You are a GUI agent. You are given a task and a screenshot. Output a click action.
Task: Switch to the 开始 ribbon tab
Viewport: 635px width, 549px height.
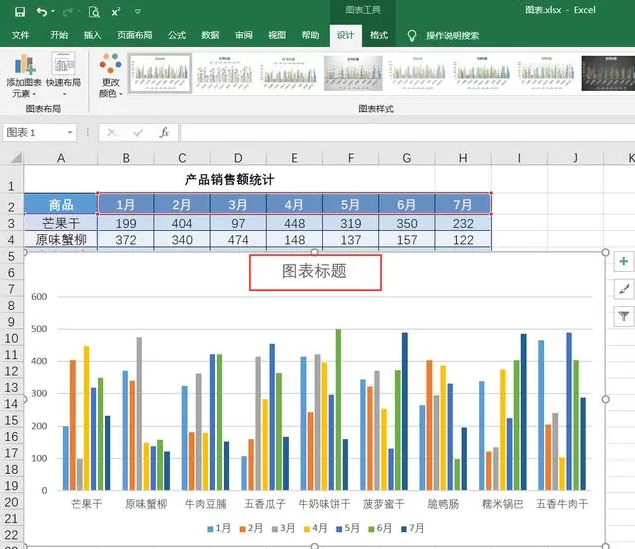[59, 35]
